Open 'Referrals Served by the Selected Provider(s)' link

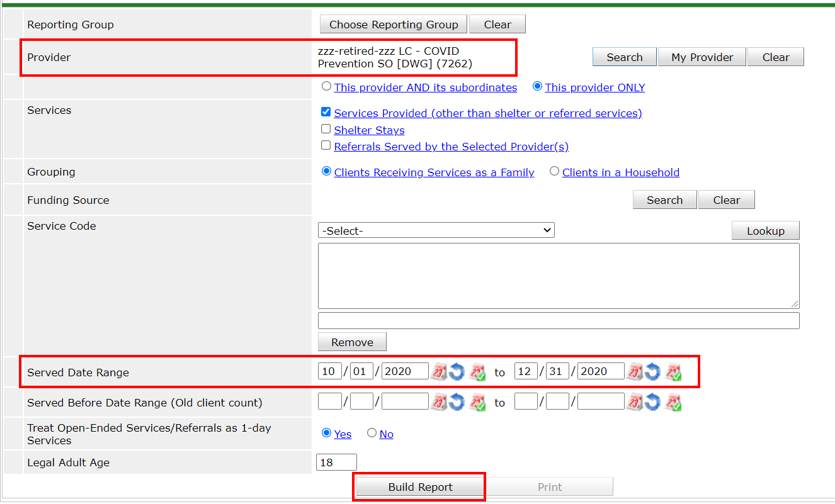point(452,147)
